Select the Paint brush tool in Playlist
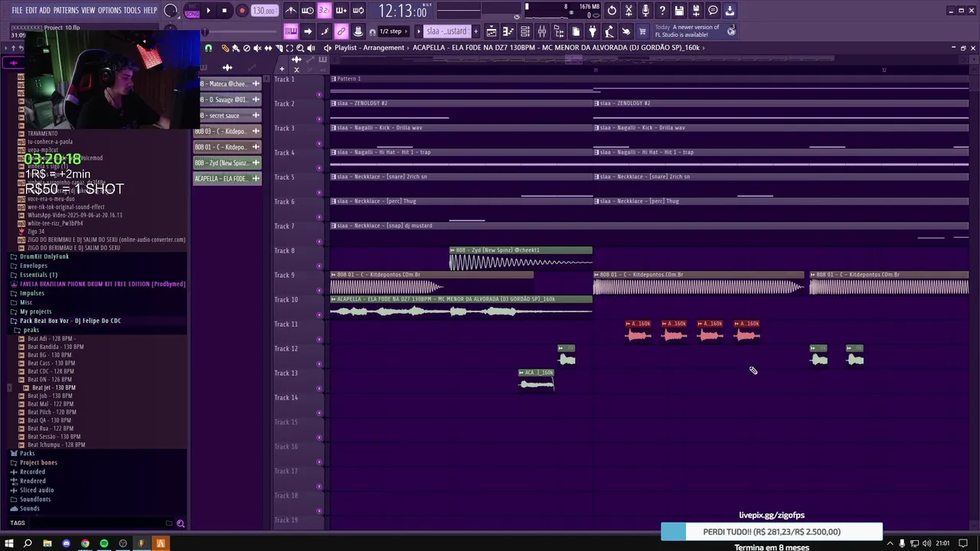 pos(236,48)
